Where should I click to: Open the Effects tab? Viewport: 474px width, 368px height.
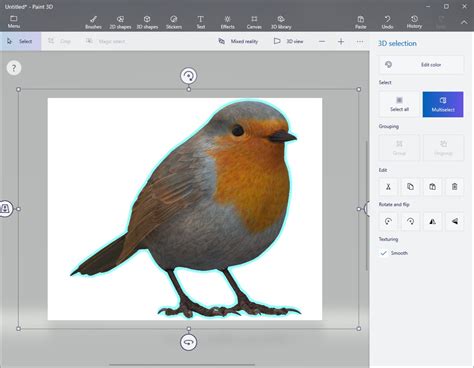pos(227,22)
